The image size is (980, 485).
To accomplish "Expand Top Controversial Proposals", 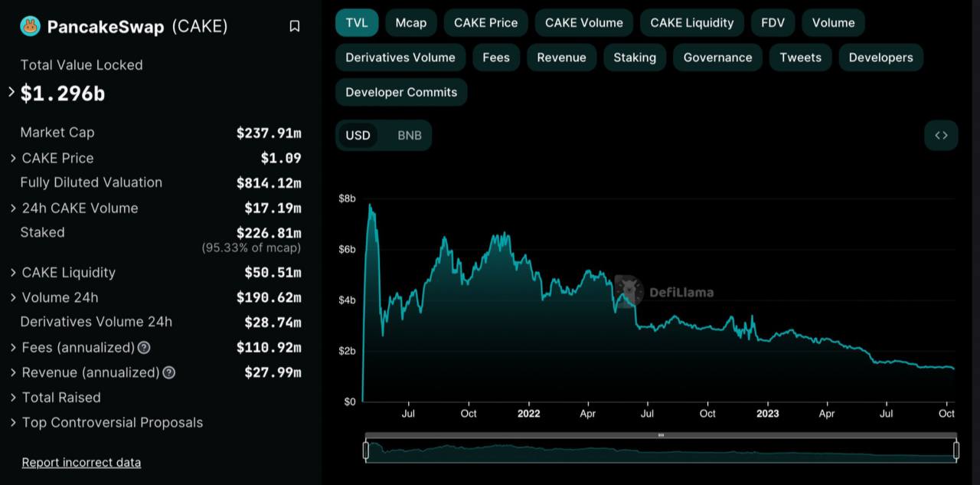I will 13,423.
